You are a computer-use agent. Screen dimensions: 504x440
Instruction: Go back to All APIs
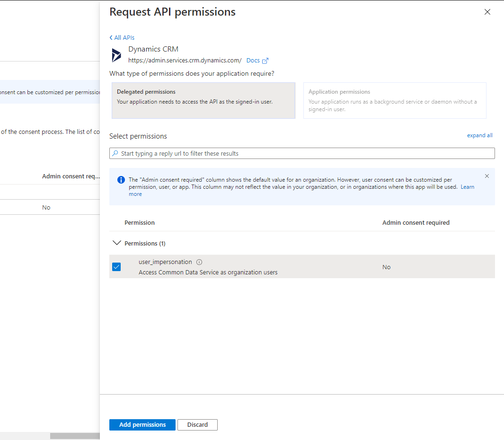pos(122,38)
